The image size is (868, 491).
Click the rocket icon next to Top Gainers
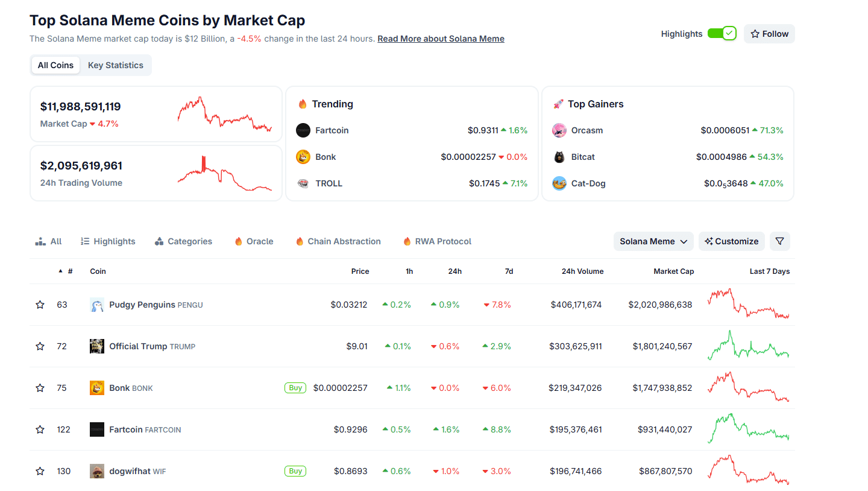click(558, 103)
